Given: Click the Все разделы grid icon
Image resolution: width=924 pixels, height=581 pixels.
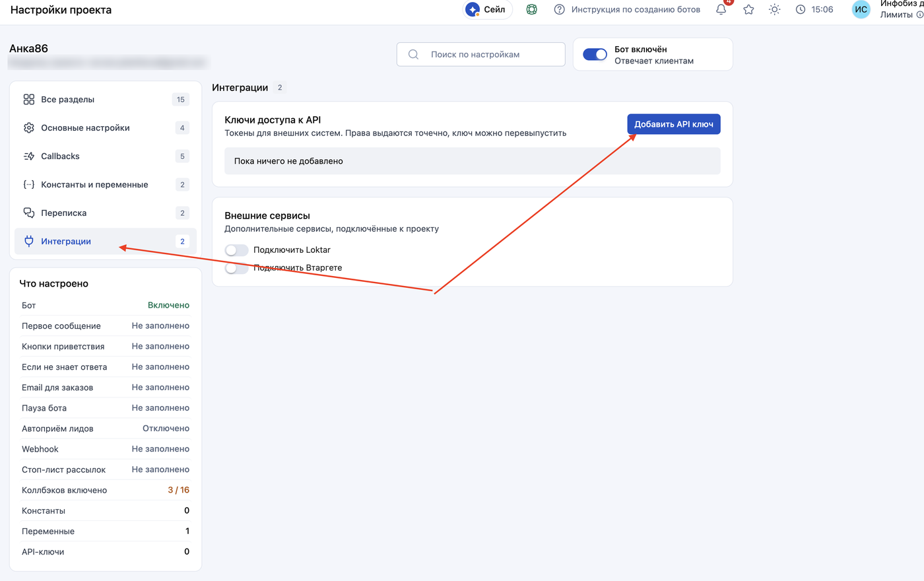Looking at the screenshot, I should [x=29, y=99].
